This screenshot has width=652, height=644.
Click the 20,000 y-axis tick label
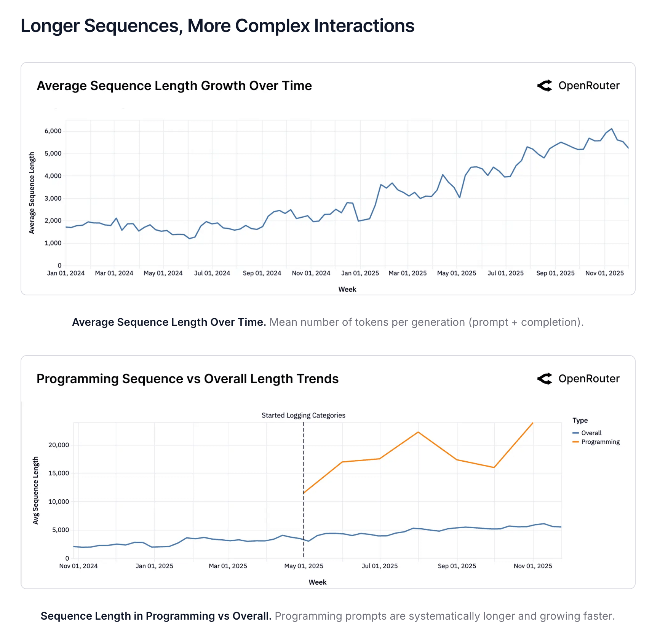(x=59, y=445)
